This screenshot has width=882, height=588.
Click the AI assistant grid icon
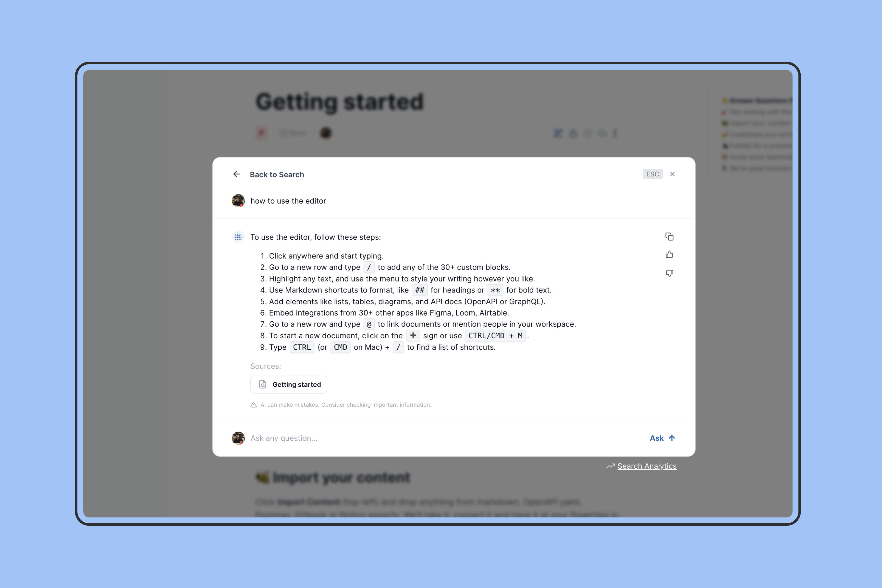point(238,237)
